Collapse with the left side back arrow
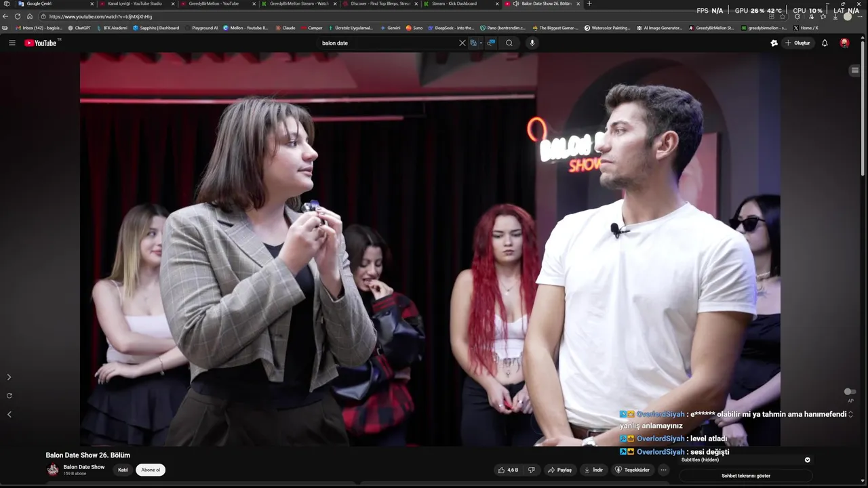 coord(9,414)
